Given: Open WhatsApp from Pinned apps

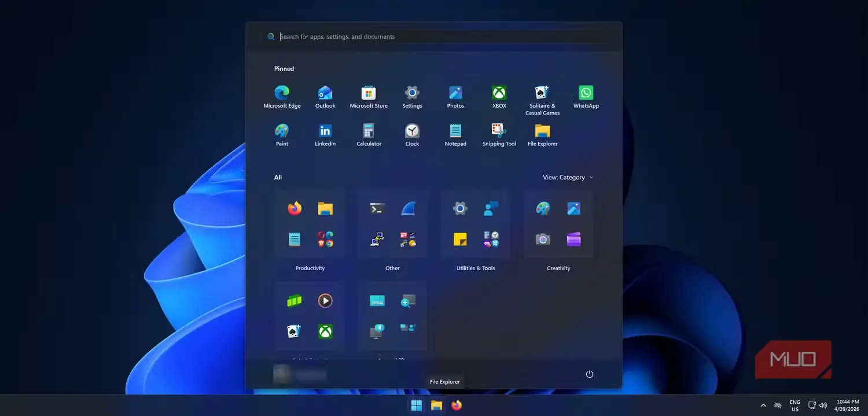Looking at the screenshot, I should coord(586,97).
